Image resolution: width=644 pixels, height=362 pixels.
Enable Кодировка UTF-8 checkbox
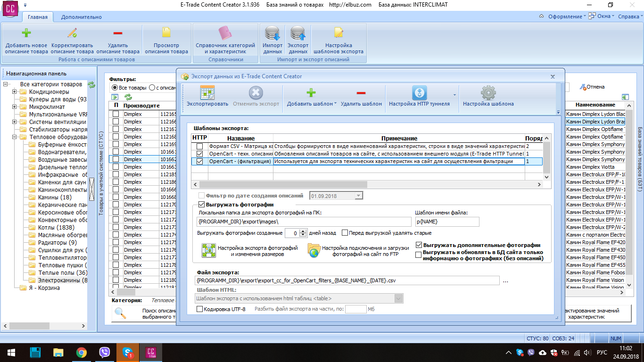point(200,309)
